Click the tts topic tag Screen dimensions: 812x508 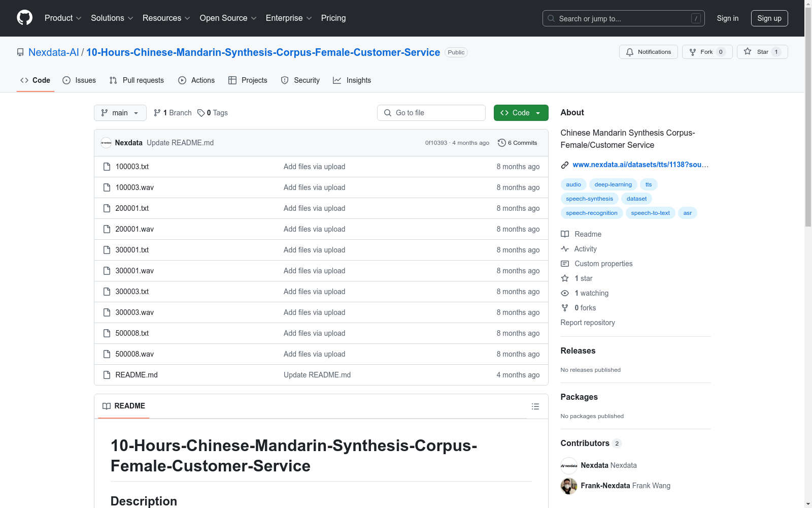(649, 184)
